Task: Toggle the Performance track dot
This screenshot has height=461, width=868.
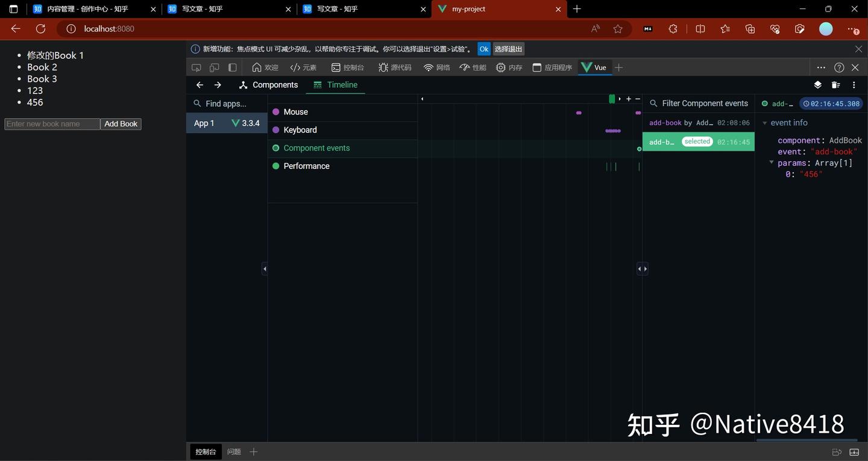Action: click(x=276, y=166)
